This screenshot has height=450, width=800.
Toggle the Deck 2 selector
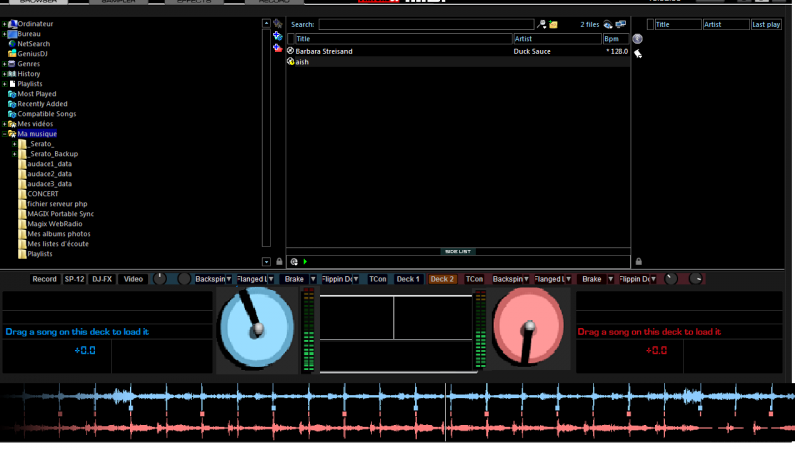442,279
